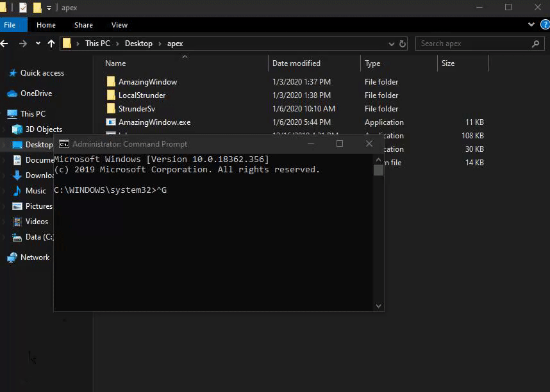This screenshot has height=392, width=550.
Task: Sort by the Date modified column
Action: [296, 63]
